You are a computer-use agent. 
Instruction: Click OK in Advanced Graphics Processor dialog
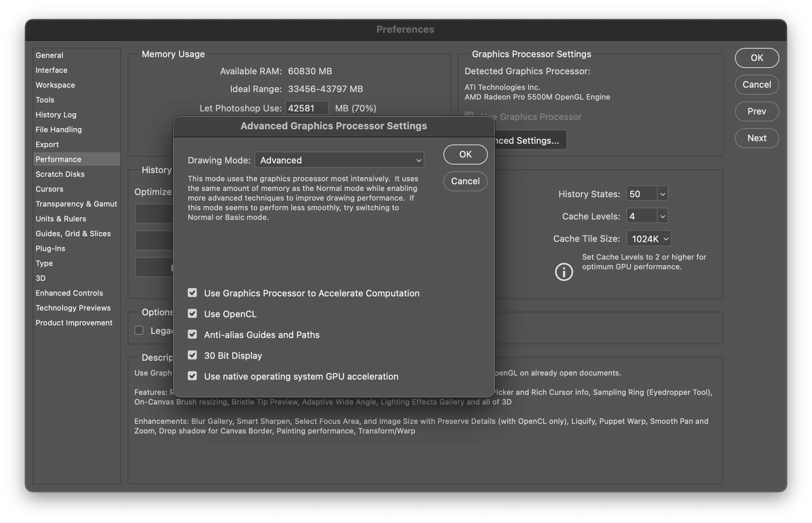point(465,155)
